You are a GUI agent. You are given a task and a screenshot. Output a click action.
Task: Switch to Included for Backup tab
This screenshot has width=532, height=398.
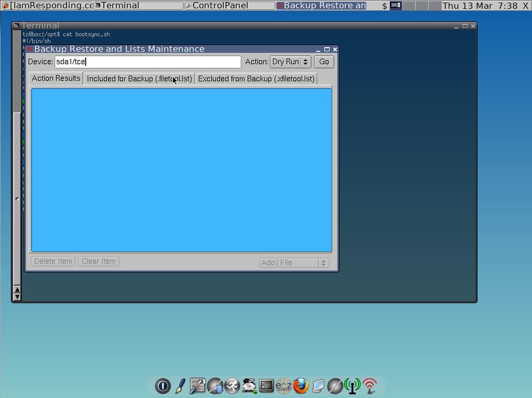[139, 79]
